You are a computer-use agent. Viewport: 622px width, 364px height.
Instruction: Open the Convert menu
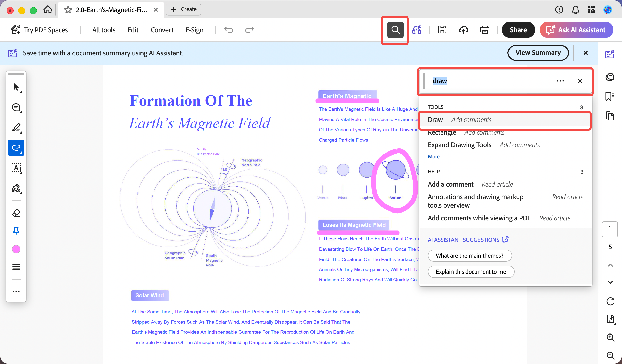[162, 30]
